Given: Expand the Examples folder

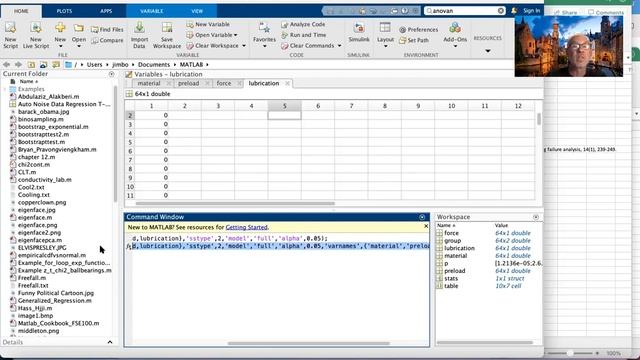Looking at the screenshot, I should coord(5,89).
